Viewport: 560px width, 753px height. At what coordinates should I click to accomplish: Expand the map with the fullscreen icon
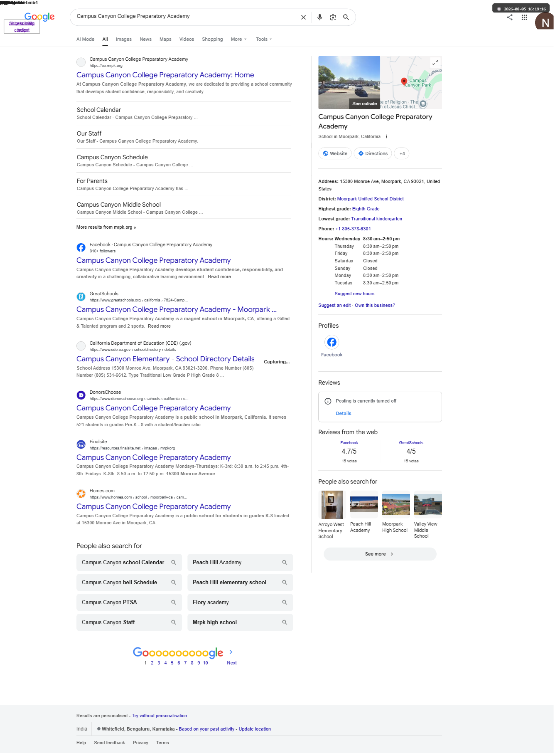(435, 62)
